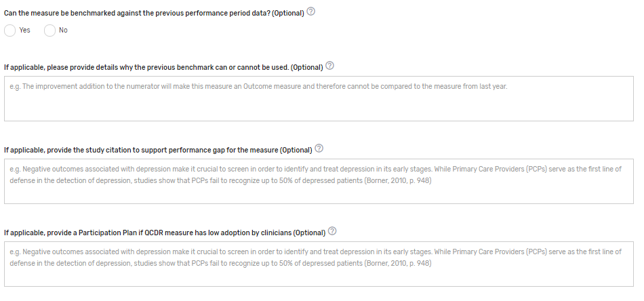The height and width of the screenshot is (301, 644).
Task: Select the No radio button
Action: click(49, 30)
